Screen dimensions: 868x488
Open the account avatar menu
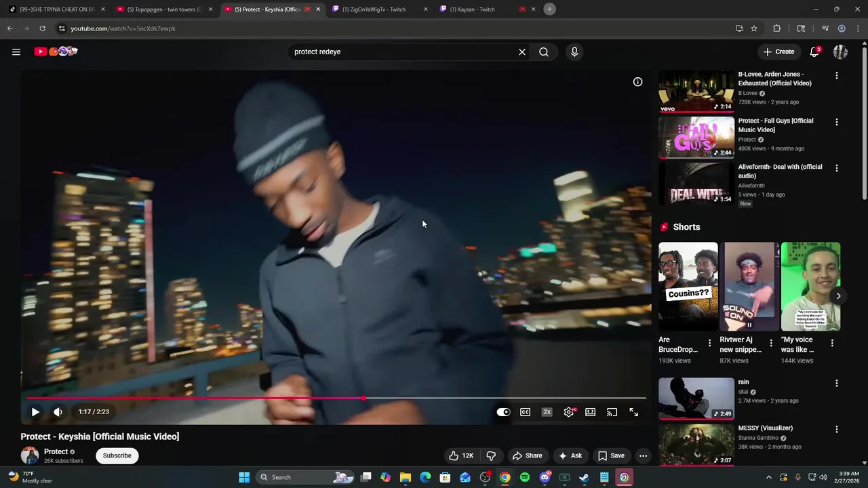(x=840, y=52)
